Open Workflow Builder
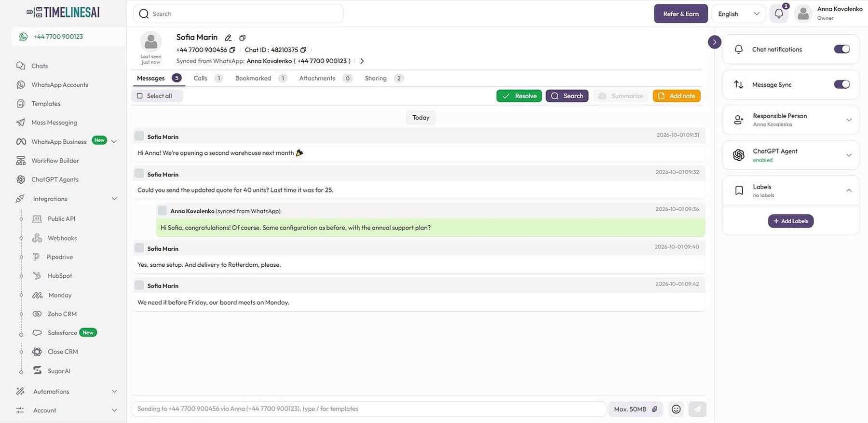868x423 pixels. [55, 161]
